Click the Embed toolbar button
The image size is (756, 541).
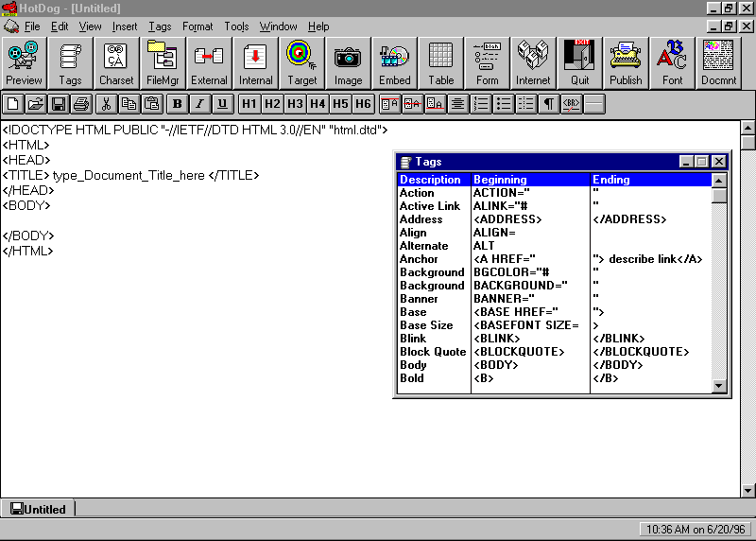pos(394,63)
